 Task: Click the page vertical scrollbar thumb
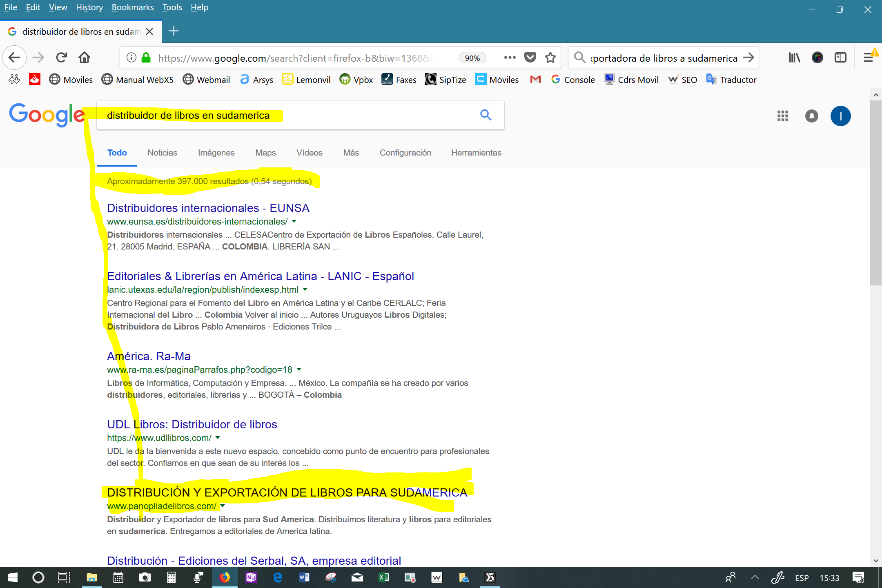click(x=875, y=192)
